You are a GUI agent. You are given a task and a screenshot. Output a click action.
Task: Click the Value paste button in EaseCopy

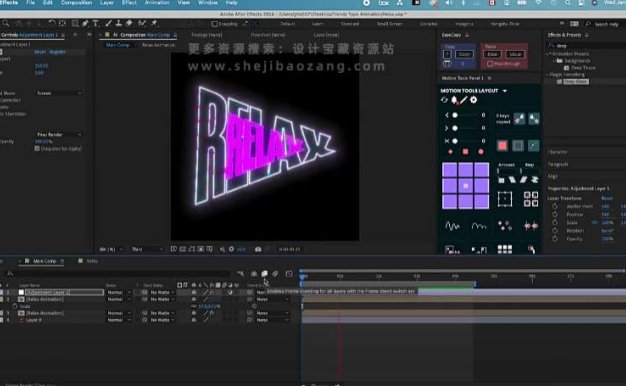(x=515, y=54)
